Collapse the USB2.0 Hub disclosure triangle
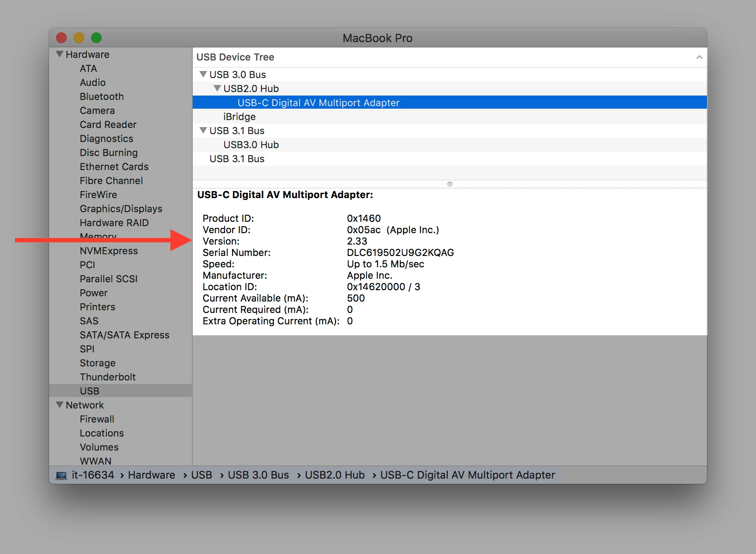 click(217, 89)
